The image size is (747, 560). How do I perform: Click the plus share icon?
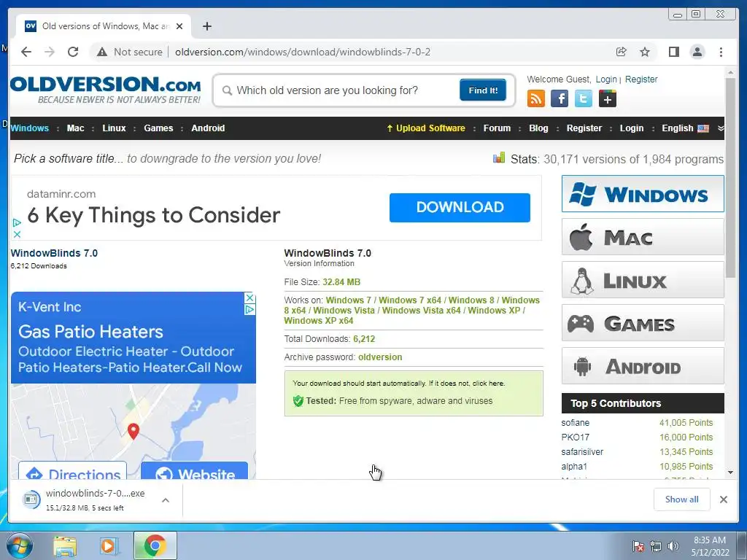click(x=608, y=98)
